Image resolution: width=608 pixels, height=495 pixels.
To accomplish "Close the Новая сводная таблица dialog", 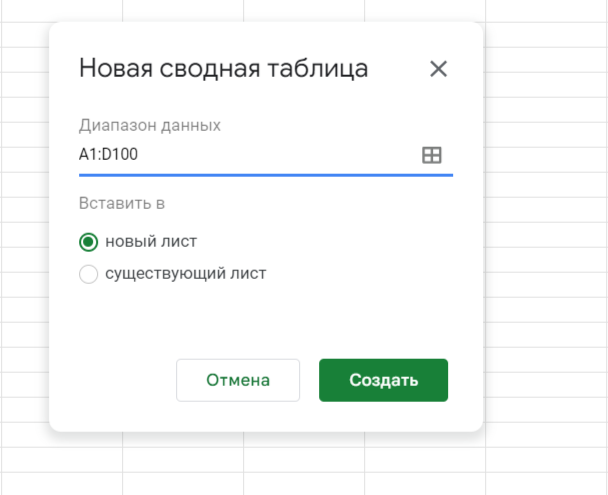I will click(x=439, y=69).
